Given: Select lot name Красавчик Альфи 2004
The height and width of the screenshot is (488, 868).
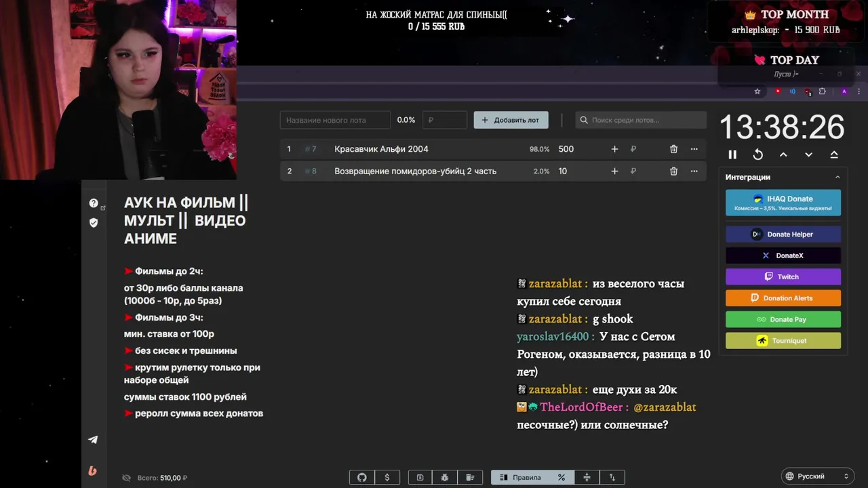Looking at the screenshot, I should pos(381,149).
